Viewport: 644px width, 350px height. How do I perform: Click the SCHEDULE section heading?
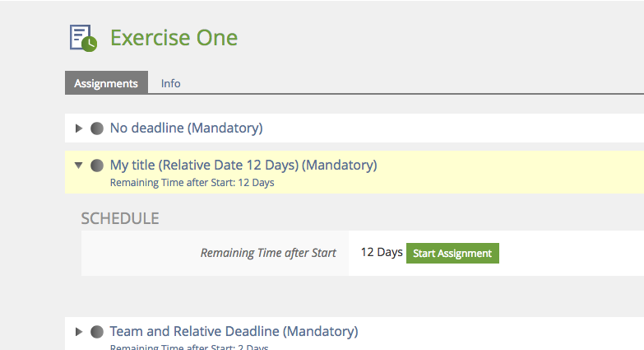click(x=120, y=218)
